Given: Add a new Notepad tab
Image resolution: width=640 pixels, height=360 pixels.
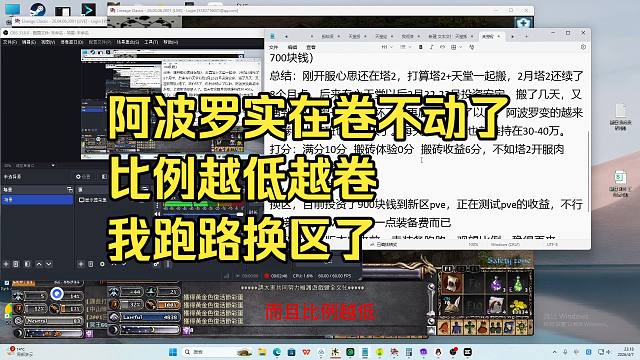Looking at the screenshot, I should click(x=526, y=36).
